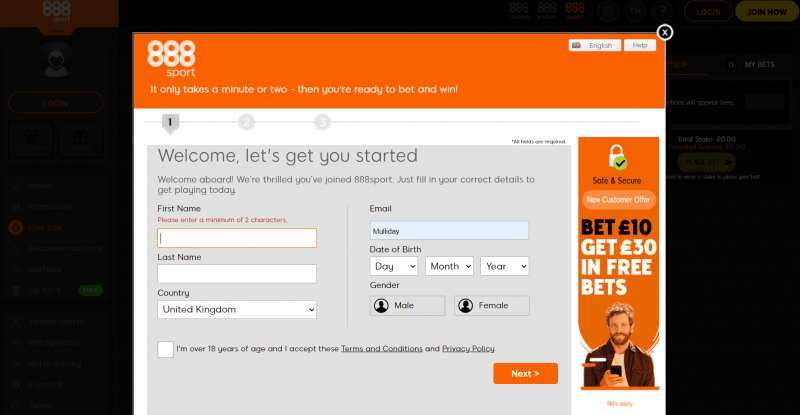Image resolution: width=800 pixels, height=415 pixels.
Task: Click the PLACE BET button in betslip
Action: (x=707, y=162)
